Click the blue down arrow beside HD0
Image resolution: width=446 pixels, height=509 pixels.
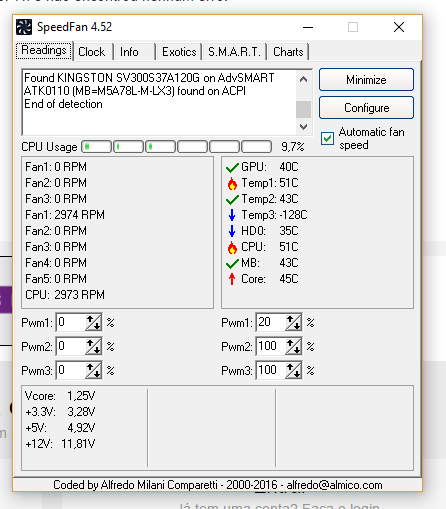pyautogui.click(x=232, y=231)
